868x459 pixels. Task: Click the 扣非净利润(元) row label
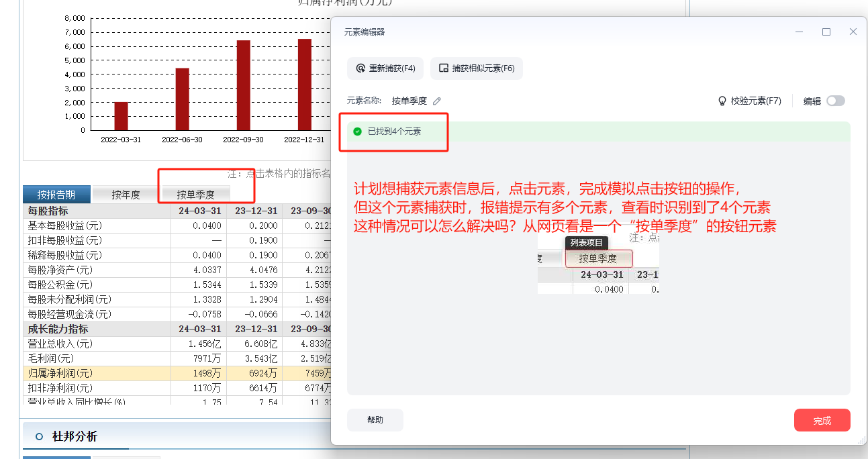[60, 388]
